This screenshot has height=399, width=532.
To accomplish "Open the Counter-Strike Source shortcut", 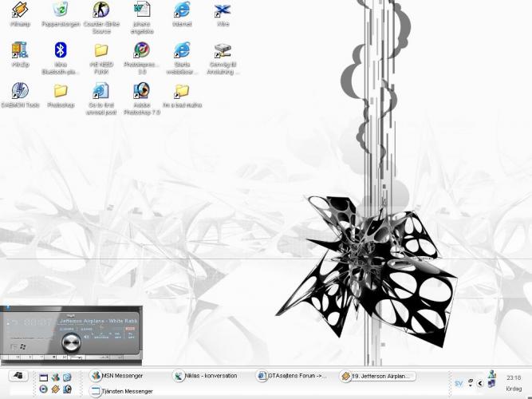I will click(x=100, y=10).
